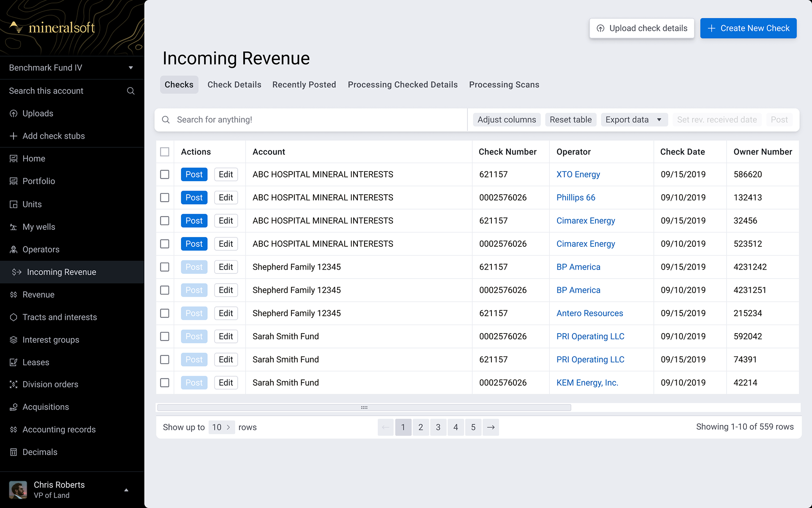Click Chris Roberts profile avatar
The width and height of the screenshot is (812, 508).
18,490
